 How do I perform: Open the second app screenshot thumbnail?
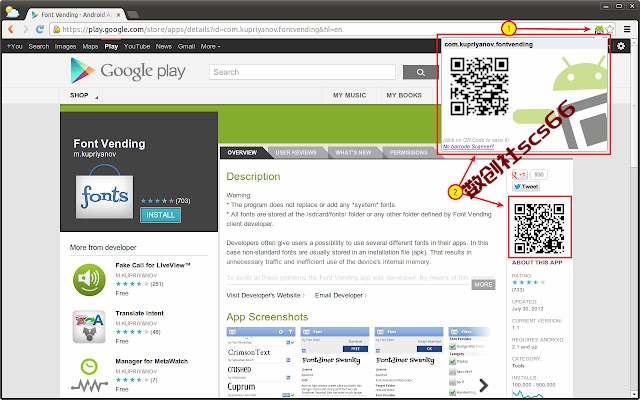coord(335,361)
